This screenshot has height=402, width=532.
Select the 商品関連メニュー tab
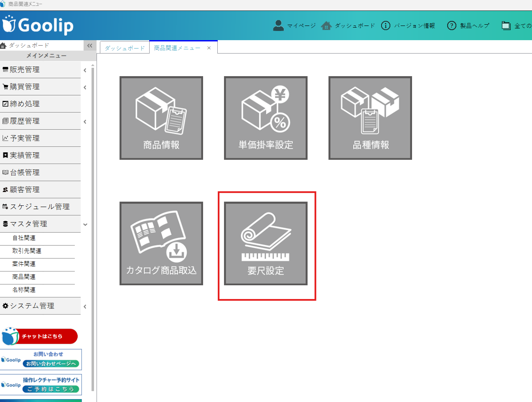tap(177, 48)
